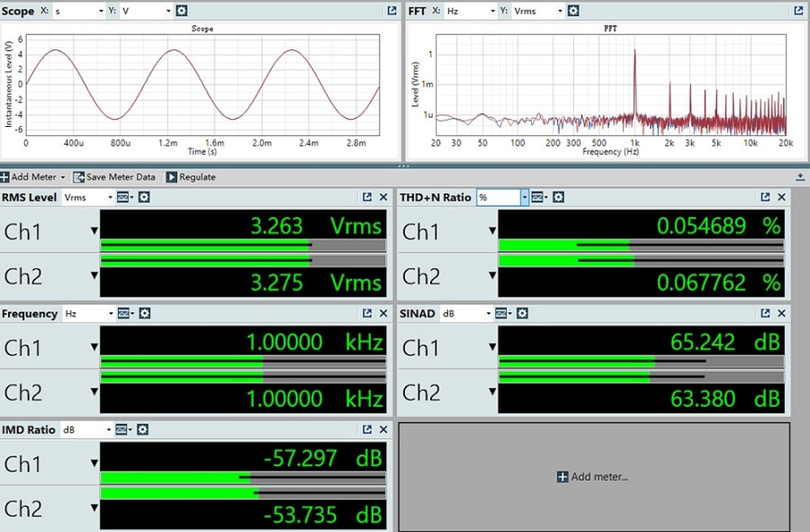Open SINAD meter display-mode menu
The height and width of the screenshot is (532, 810).
coord(502,313)
